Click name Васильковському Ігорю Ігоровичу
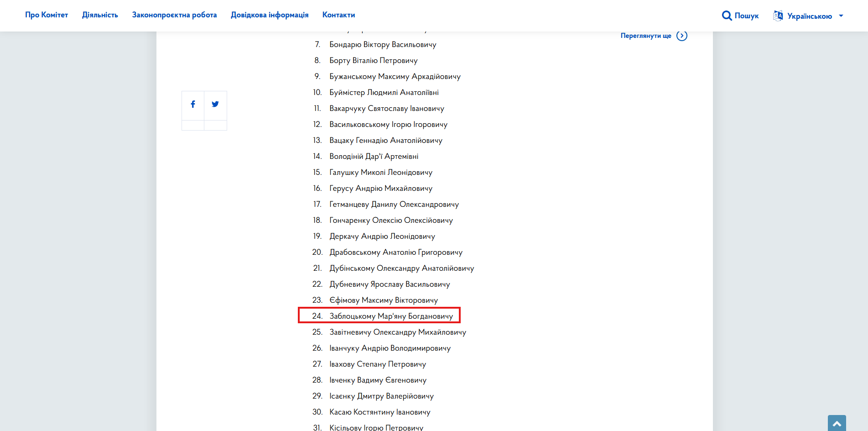This screenshot has height=431, width=868. tap(389, 125)
